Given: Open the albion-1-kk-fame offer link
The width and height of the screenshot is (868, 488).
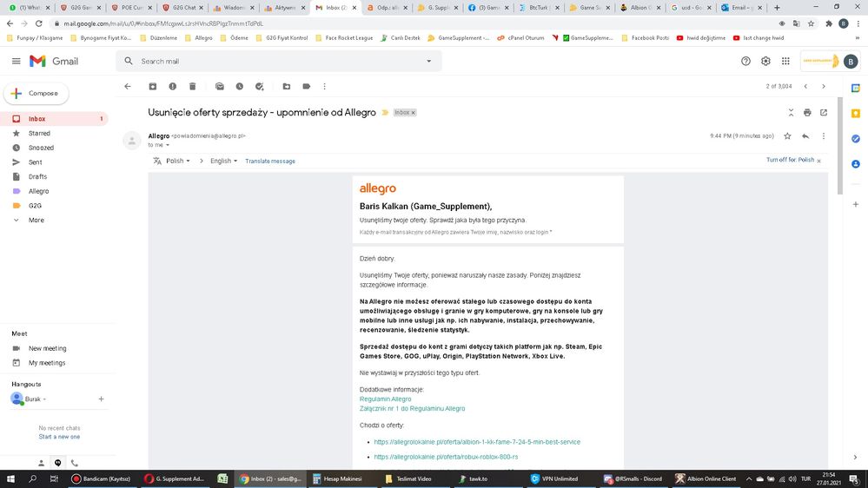Looking at the screenshot, I should click(477, 442).
